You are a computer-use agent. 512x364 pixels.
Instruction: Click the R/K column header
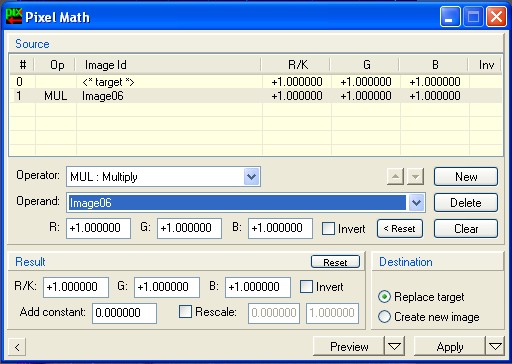tap(297, 65)
